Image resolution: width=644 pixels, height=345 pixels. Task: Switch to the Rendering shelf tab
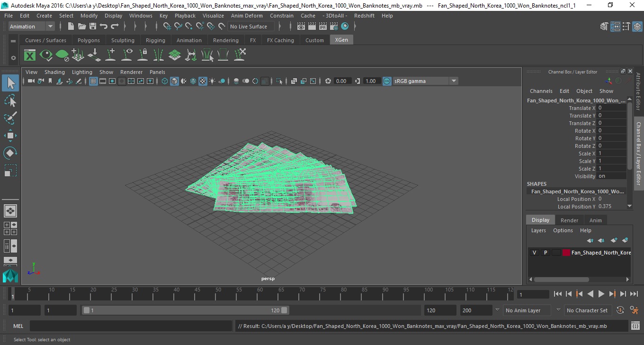point(226,40)
